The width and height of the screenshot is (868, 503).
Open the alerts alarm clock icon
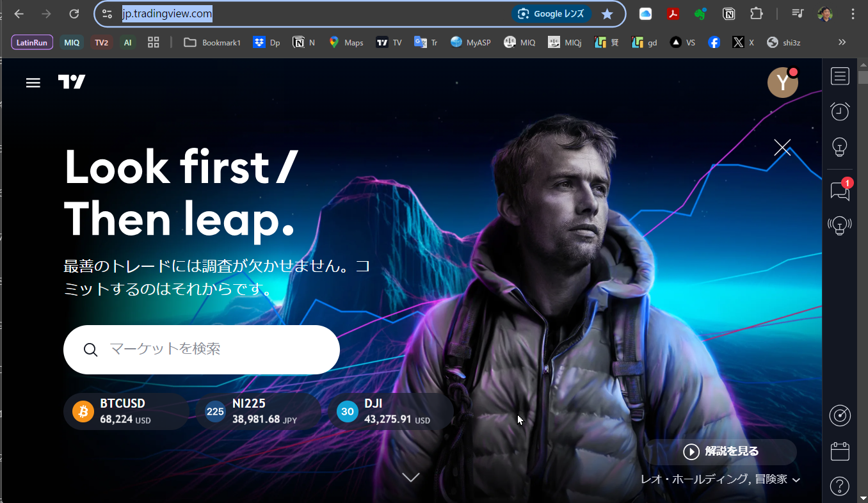840,111
